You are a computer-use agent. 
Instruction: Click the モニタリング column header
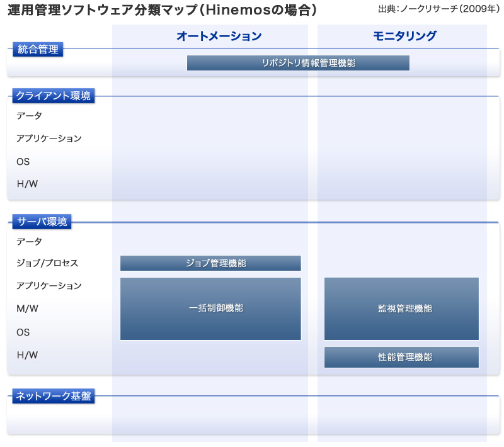pos(404,36)
